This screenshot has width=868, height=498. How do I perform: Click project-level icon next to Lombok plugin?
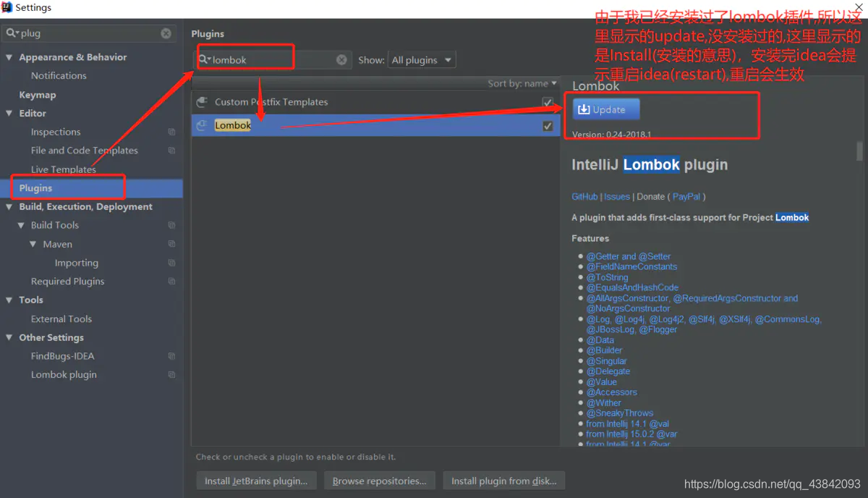[171, 375]
